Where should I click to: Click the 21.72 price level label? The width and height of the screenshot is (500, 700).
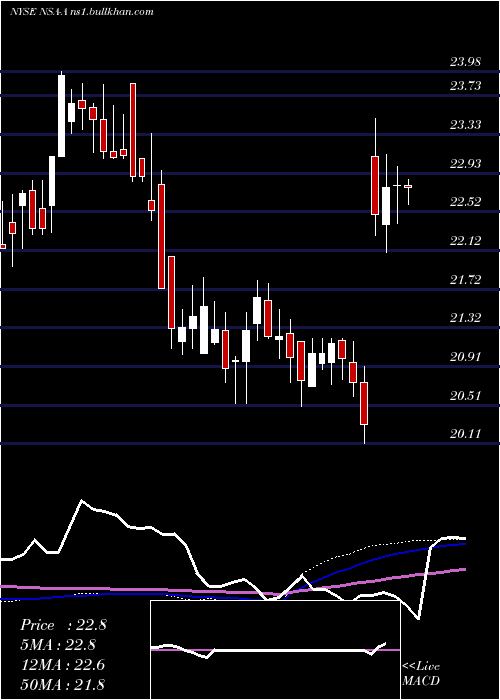click(x=465, y=280)
